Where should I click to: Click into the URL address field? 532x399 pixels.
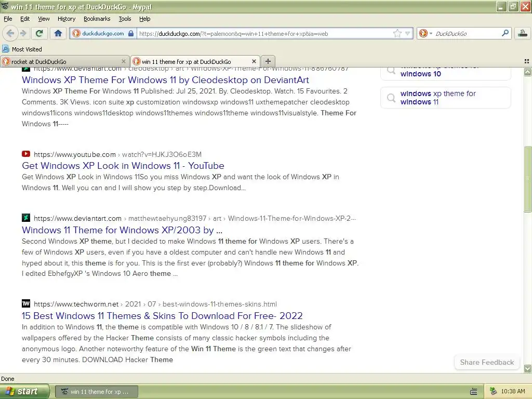(264, 34)
